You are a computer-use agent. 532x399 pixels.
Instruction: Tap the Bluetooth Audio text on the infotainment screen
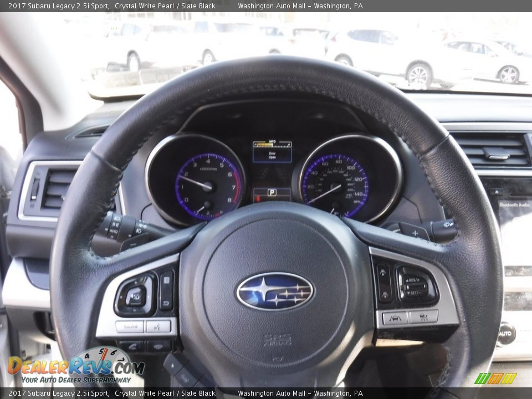click(514, 204)
